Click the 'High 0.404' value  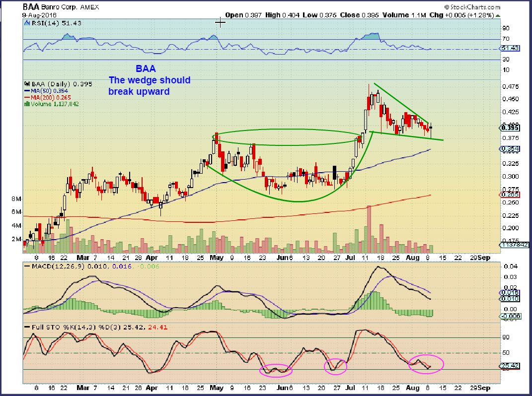pos(282,15)
